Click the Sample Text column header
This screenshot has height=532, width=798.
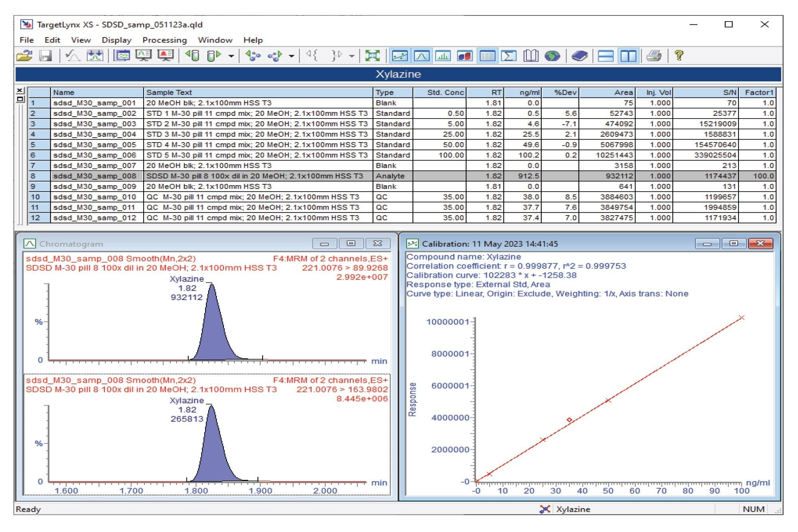point(258,92)
